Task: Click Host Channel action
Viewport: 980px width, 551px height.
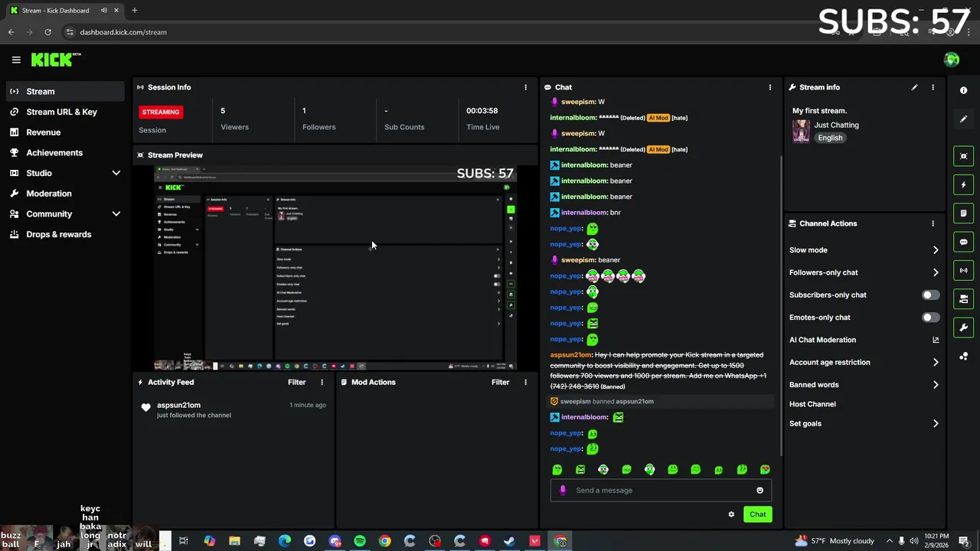Action: pyautogui.click(x=812, y=404)
